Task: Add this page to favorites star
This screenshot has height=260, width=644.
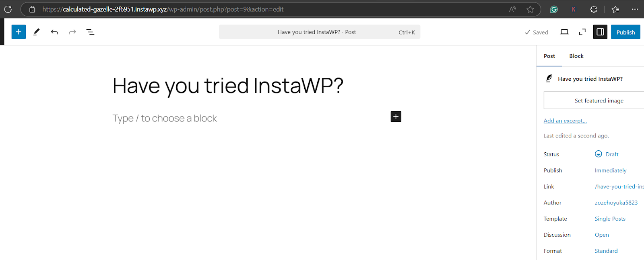Action: (x=530, y=9)
